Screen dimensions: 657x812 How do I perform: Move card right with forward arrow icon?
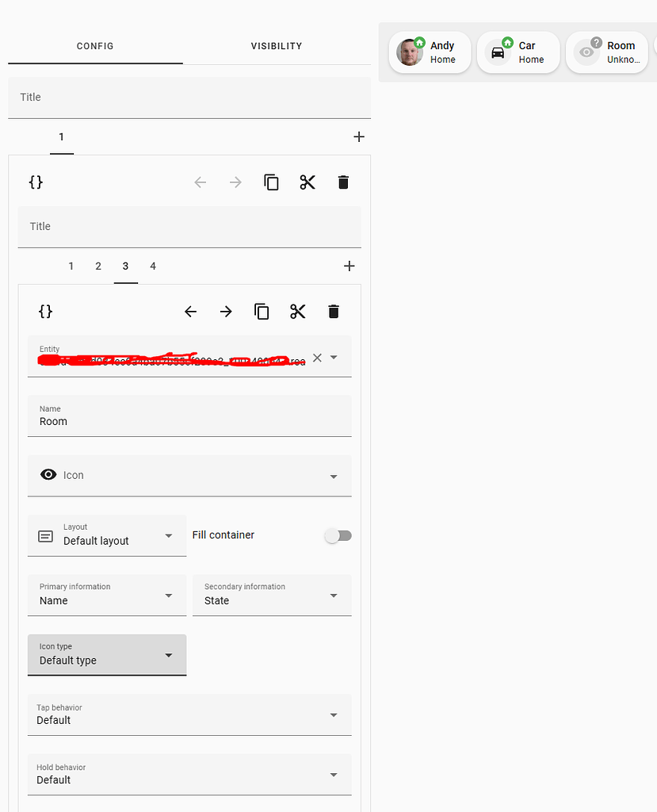coord(225,311)
